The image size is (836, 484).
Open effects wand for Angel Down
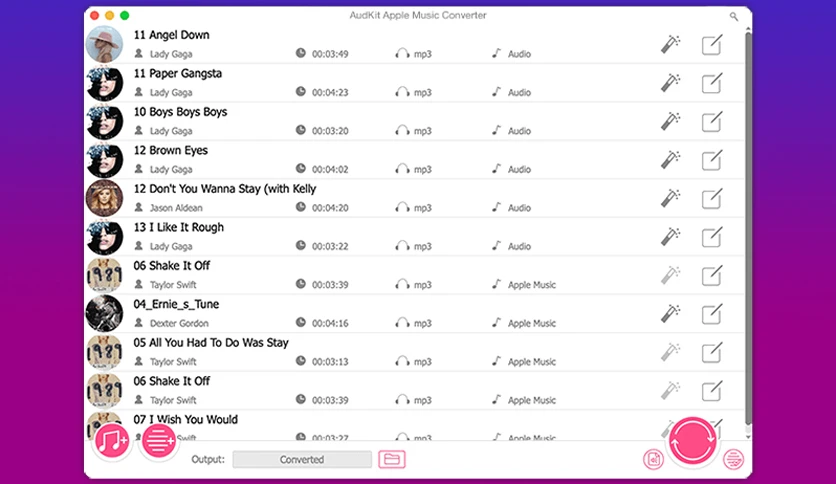[x=670, y=44]
